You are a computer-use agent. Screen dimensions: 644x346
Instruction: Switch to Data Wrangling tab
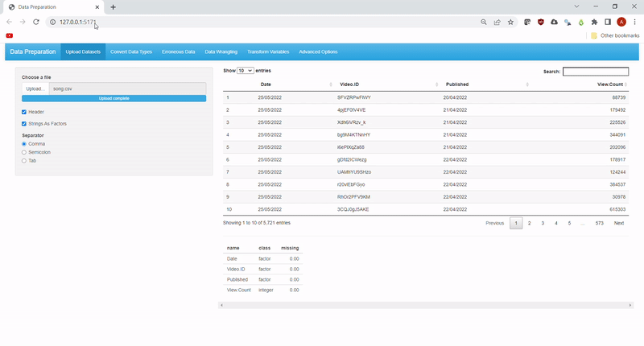click(221, 51)
